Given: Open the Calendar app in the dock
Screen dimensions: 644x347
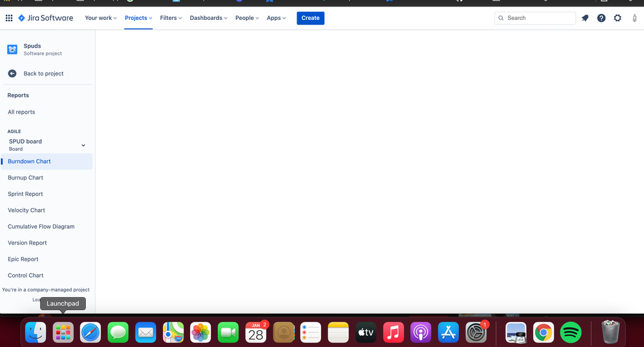Looking at the screenshot, I should (255, 332).
